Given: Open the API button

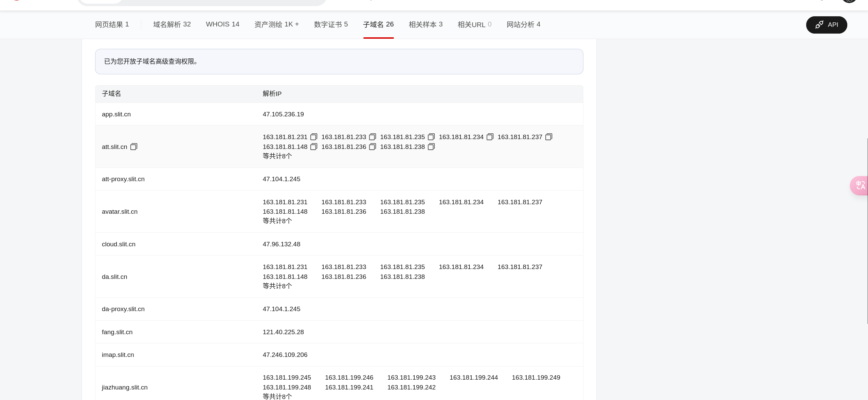Looking at the screenshot, I should pyautogui.click(x=826, y=25).
